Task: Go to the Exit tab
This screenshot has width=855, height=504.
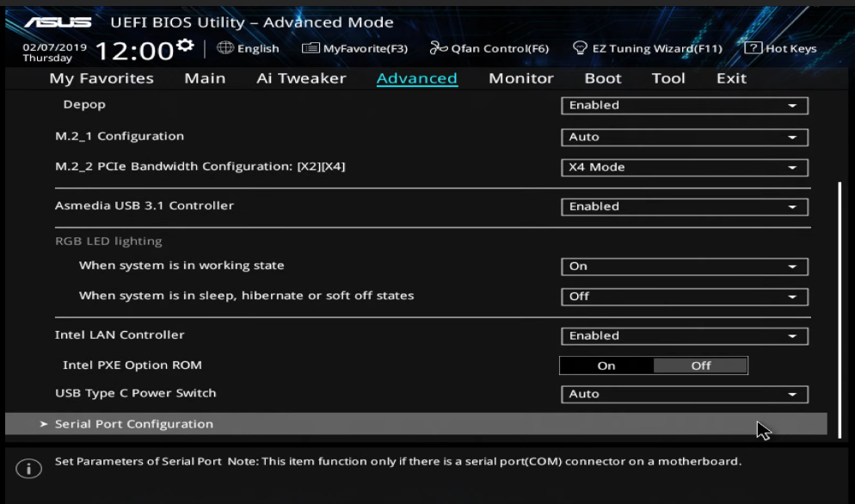Action: [x=731, y=78]
